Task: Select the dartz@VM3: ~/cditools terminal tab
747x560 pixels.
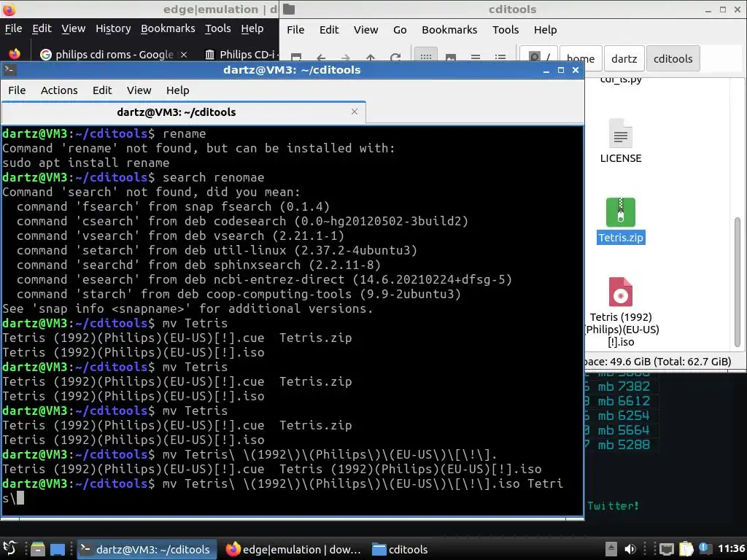Action: [183, 112]
